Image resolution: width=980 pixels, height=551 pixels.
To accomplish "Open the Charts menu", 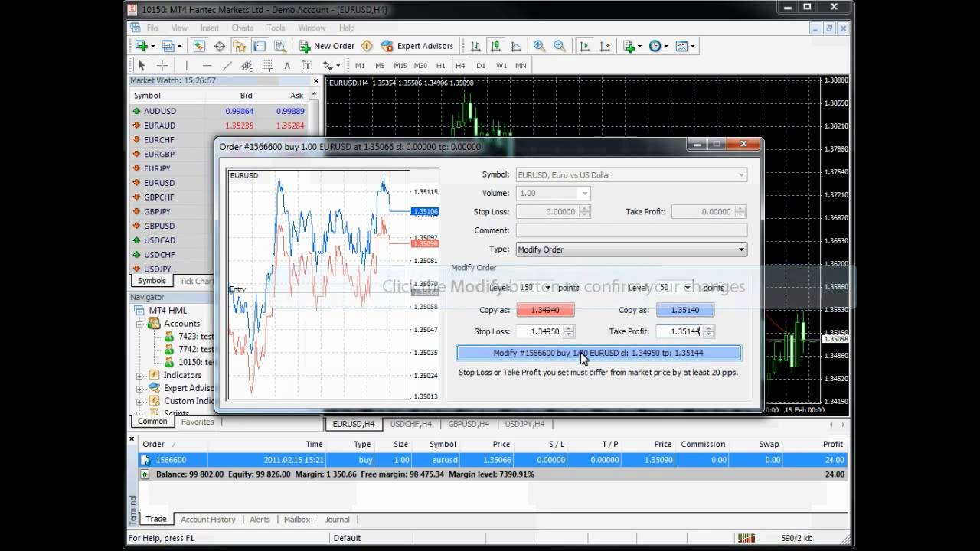I will 243,28.
